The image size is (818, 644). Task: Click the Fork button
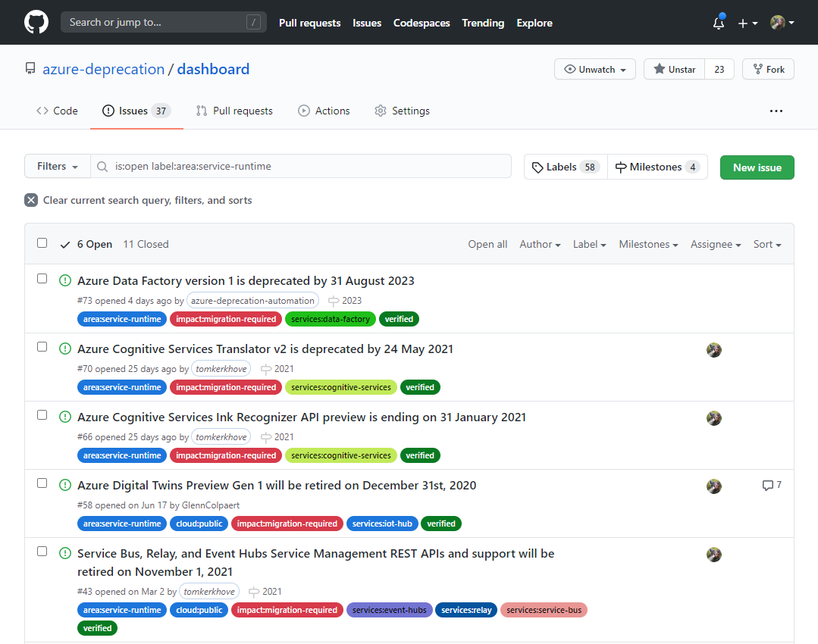(x=769, y=70)
